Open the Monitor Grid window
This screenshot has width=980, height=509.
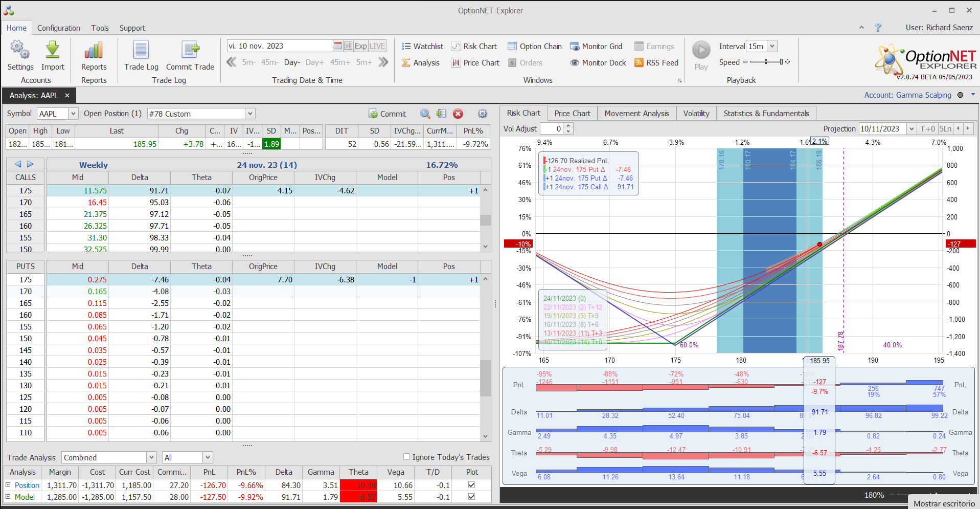(x=596, y=47)
